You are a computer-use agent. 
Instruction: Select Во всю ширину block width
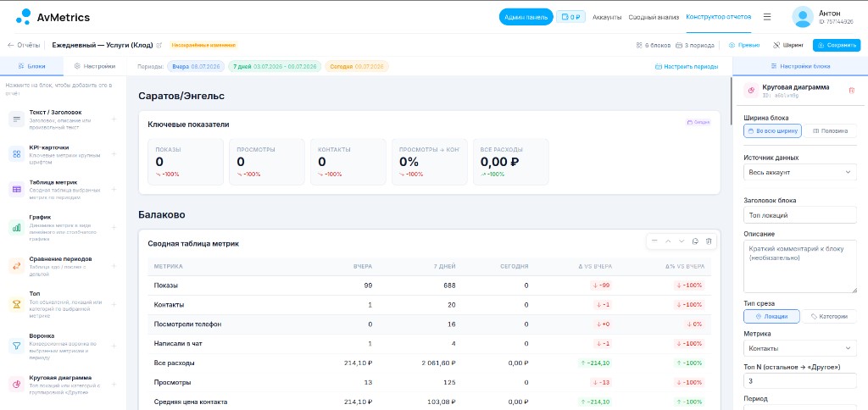click(x=772, y=131)
